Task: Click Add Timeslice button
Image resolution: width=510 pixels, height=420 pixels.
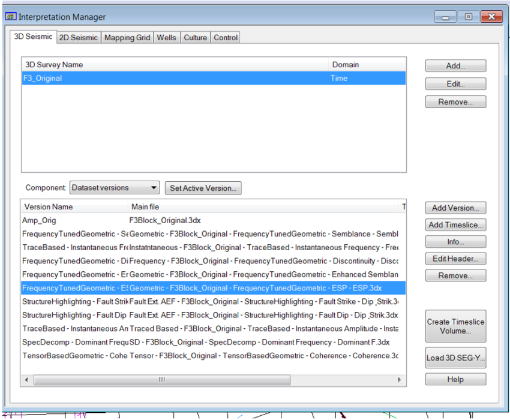Action: click(x=455, y=224)
